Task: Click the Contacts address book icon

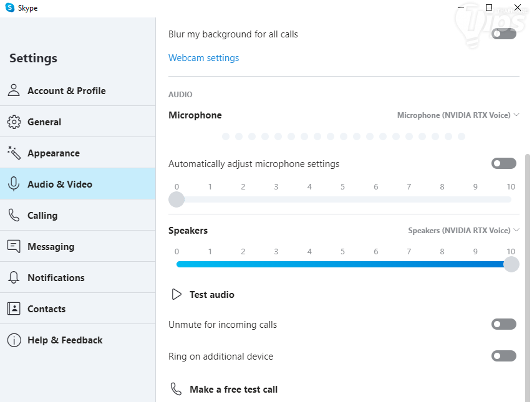Action: point(14,309)
